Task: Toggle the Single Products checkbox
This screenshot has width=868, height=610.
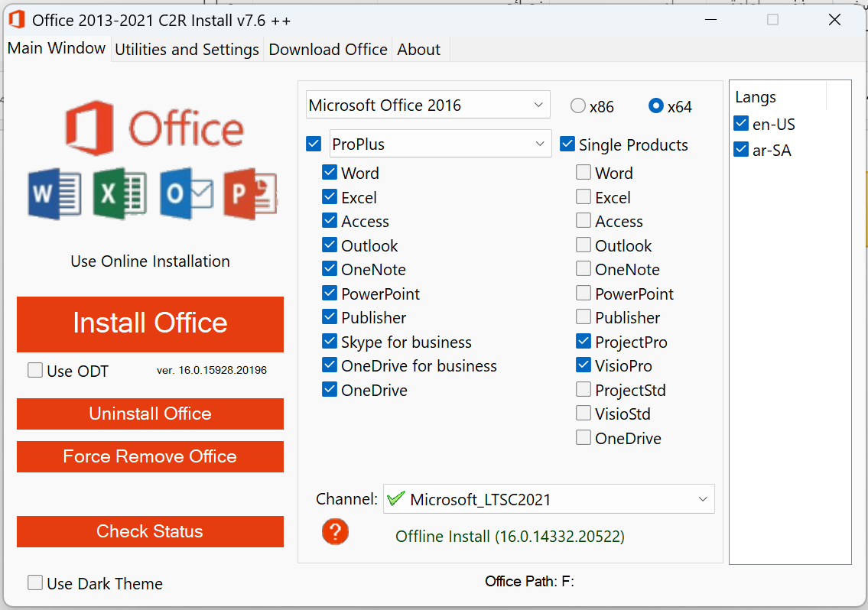Action: (567, 144)
